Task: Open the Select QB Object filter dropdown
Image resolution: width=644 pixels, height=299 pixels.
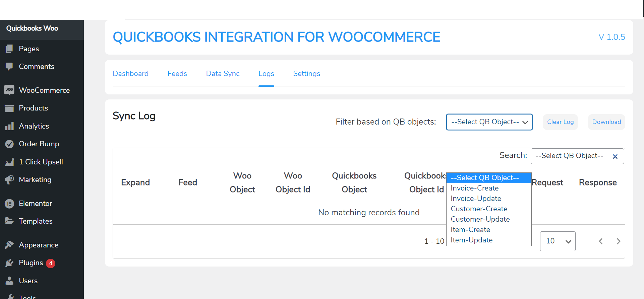Action: coord(489,122)
